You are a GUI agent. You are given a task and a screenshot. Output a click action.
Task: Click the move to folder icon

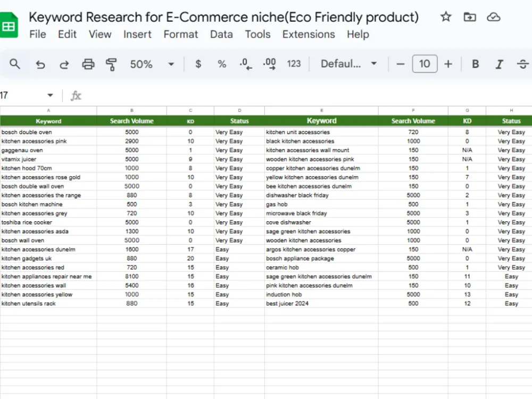coord(470,17)
